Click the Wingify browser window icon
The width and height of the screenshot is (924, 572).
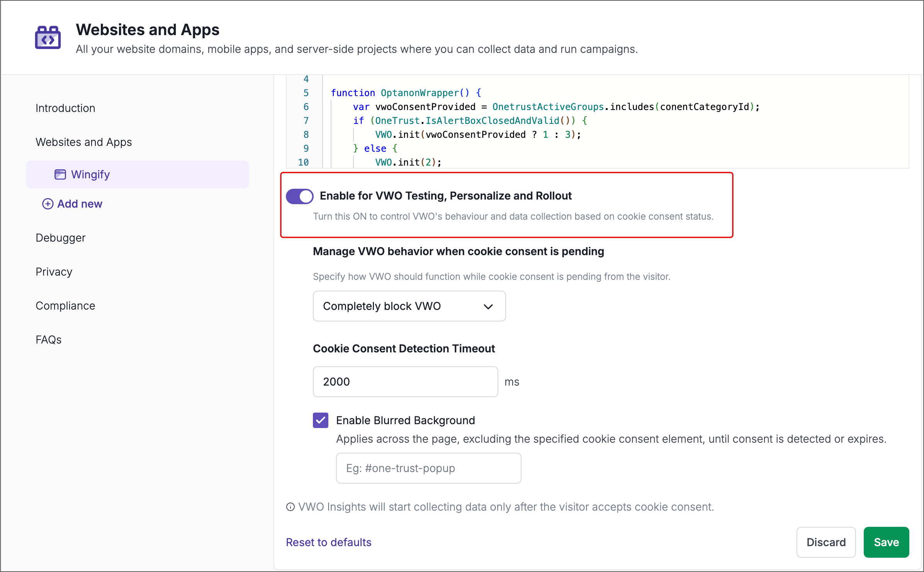point(60,174)
